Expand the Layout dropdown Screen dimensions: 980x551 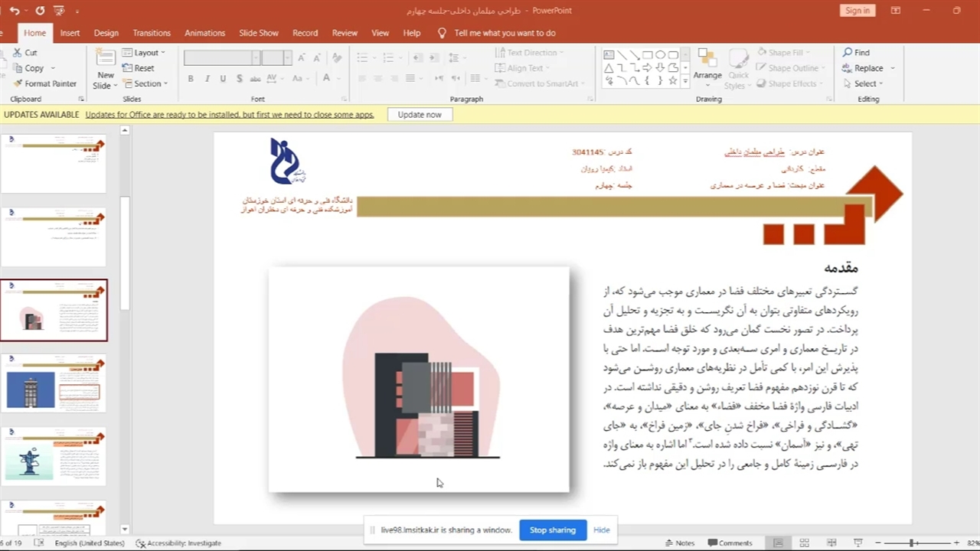click(x=145, y=53)
